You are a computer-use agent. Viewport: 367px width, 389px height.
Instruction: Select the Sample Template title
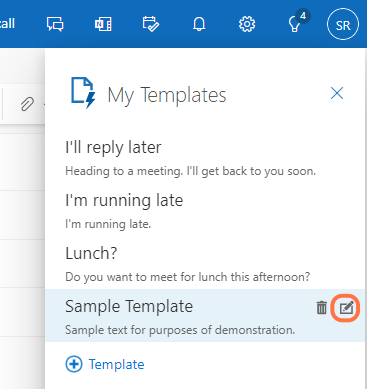pyautogui.click(x=129, y=306)
